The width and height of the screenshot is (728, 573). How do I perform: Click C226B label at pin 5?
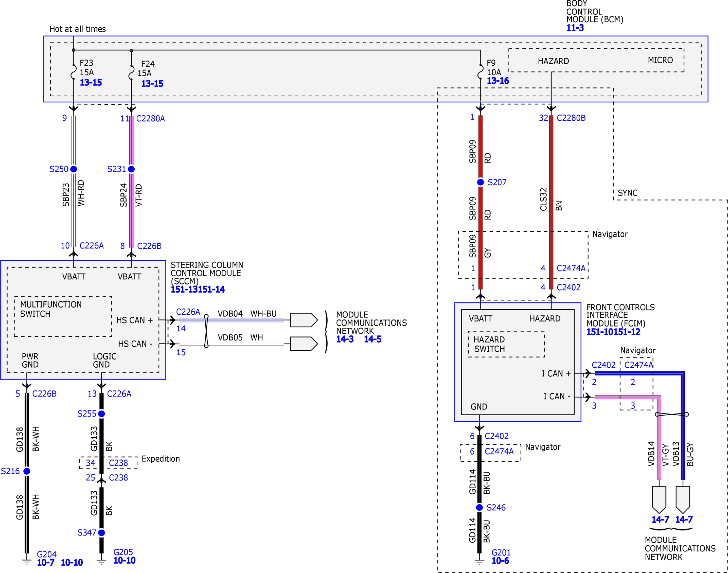click(x=44, y=394)
